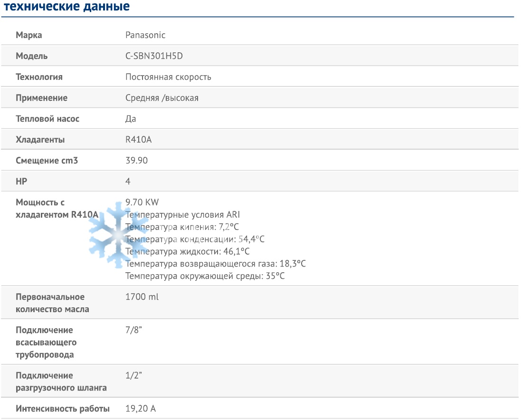Click 'Температурные условия ARI' line

183,214
